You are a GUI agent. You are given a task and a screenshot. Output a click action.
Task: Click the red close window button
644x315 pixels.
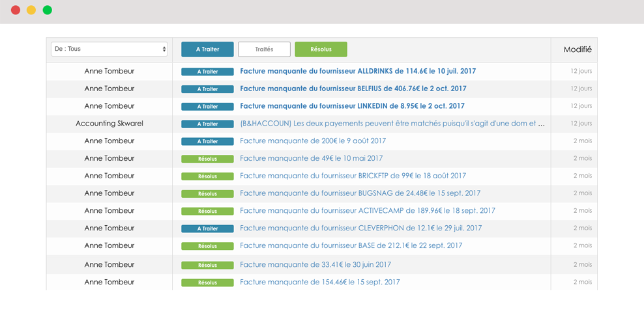click(16, 10)
